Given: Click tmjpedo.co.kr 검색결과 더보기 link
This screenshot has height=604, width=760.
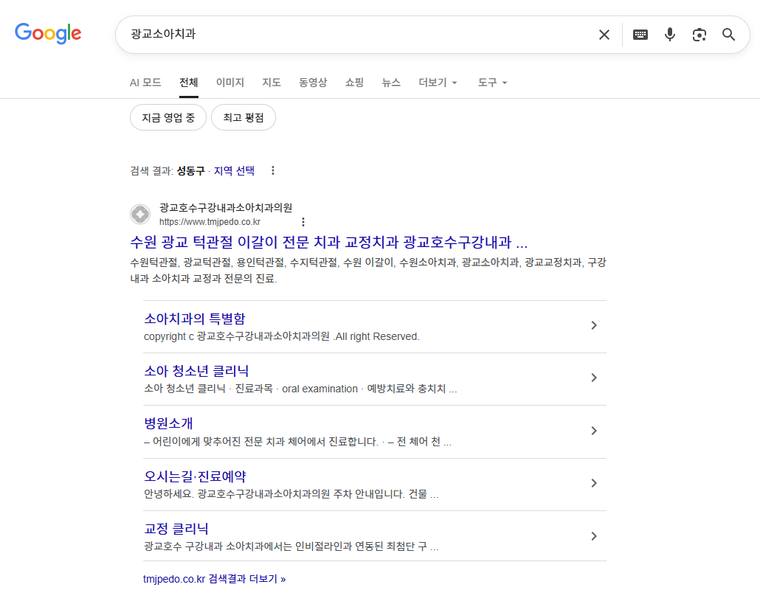Looking at the screenshot, I should coord(214,579).
